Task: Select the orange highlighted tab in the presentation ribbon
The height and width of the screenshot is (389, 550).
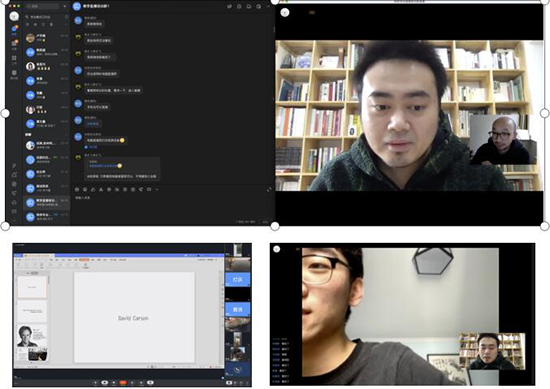Action: pyautogui.click(x=84, y=260)
